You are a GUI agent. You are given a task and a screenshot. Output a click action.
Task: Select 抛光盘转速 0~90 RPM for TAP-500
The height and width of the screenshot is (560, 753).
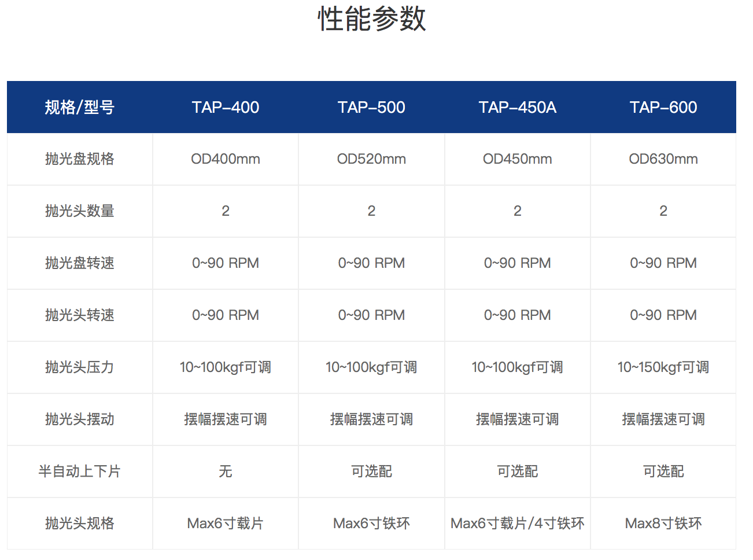point(371,263)
